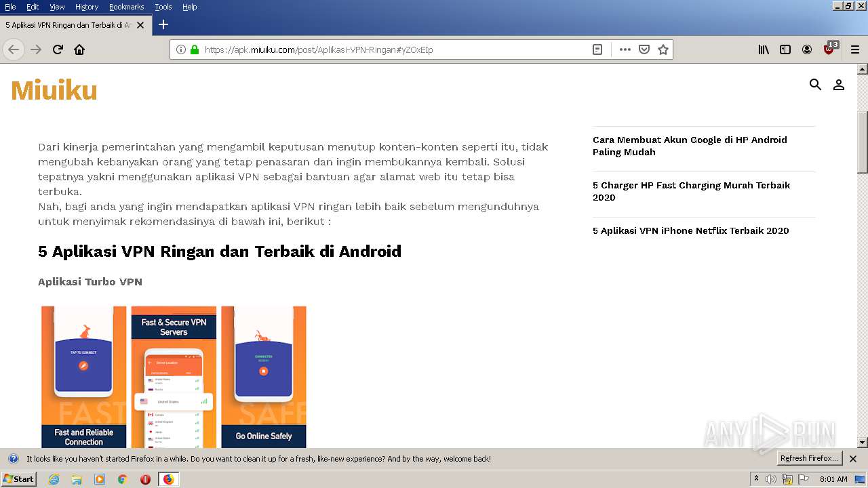Click the forward navigation arrow
The height and width of the screenshot is (488, 868).
coord(36,49)
